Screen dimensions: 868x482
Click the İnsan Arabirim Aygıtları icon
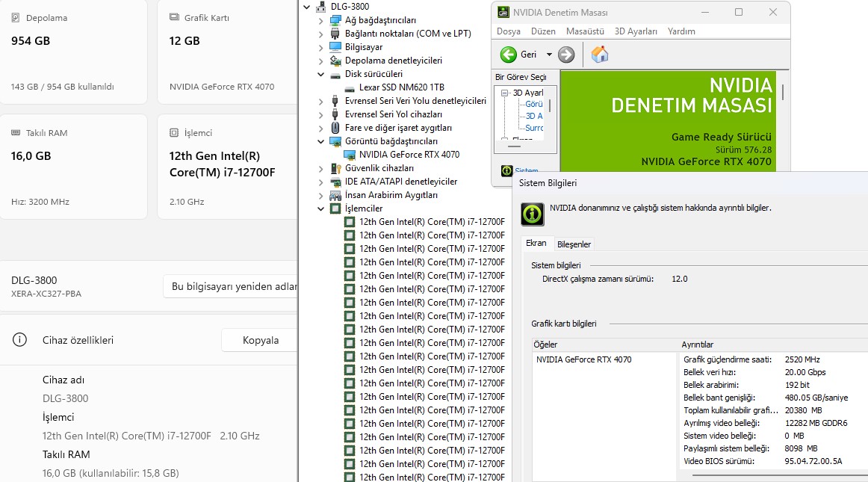pos(335,195)
